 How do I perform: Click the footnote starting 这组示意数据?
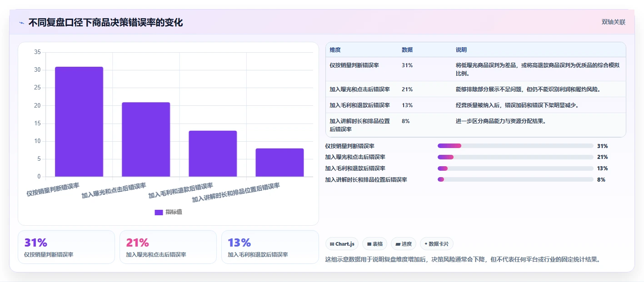tap(463, 260)
